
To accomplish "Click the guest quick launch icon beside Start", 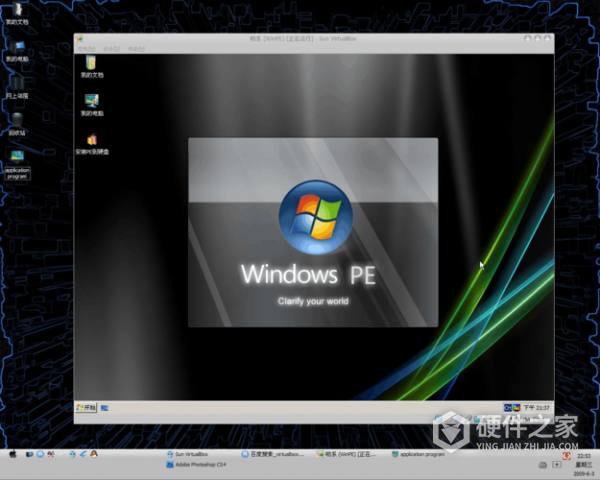I will click(105, 408).
